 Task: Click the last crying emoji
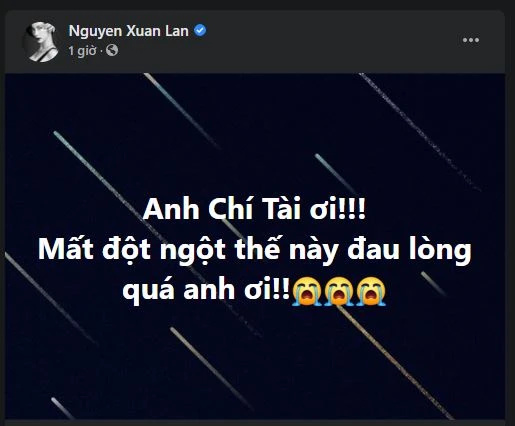pos(371,291)
